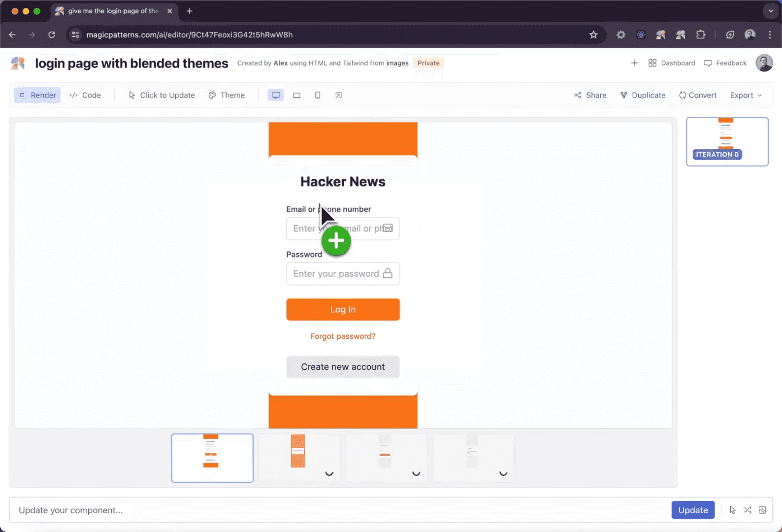782x532 pixels.
Task: Click the shuffle variations icon
Action: (x=748, y=510)
